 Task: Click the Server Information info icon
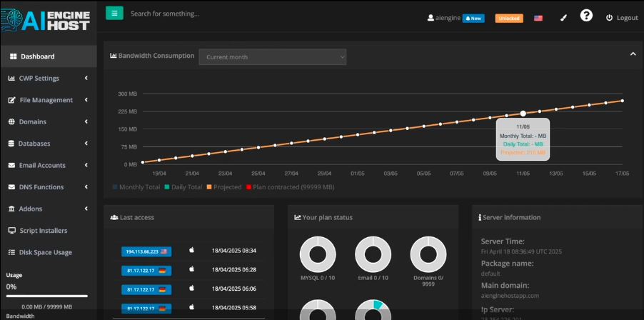pos(480,217)
